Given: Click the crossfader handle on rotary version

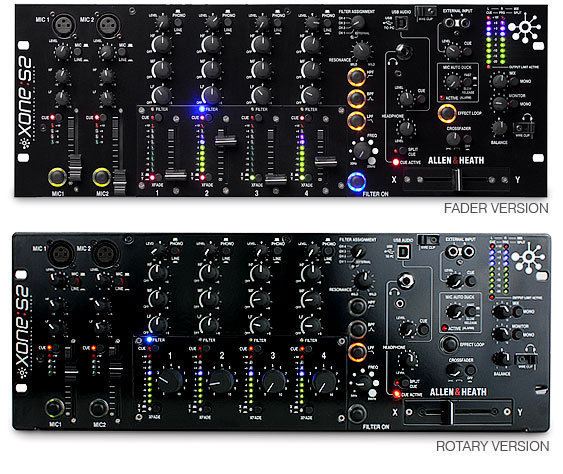Looking at the screenshot, I should pyautogui.click(x=447, y=412).
